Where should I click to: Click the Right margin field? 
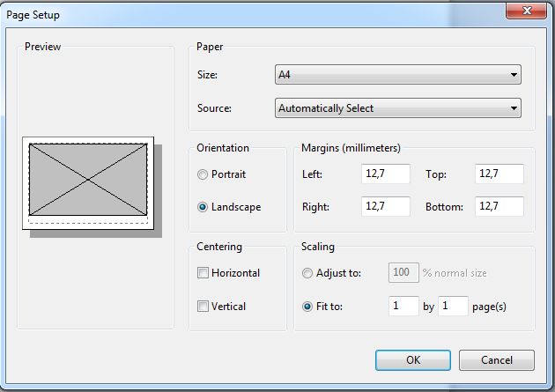[386, 206]
